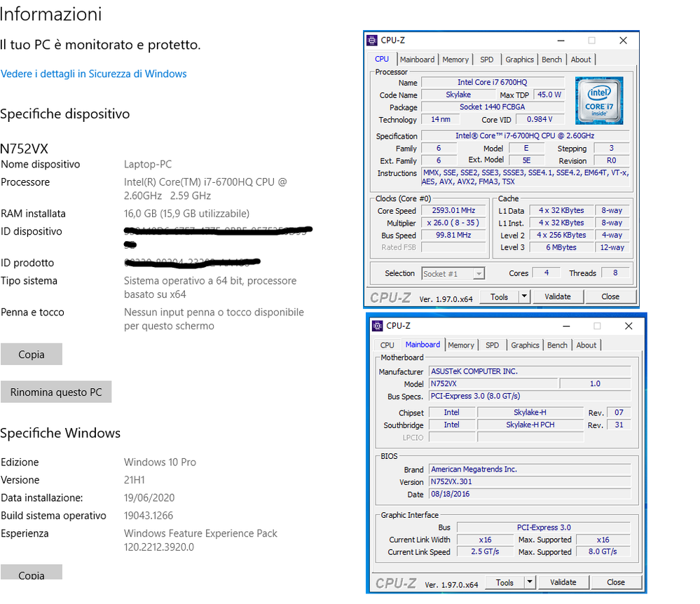The height and width of the screenshot is (604, 700).
Task: Open About tab in bottom CPU-Z window
Action: click(586, 345)
